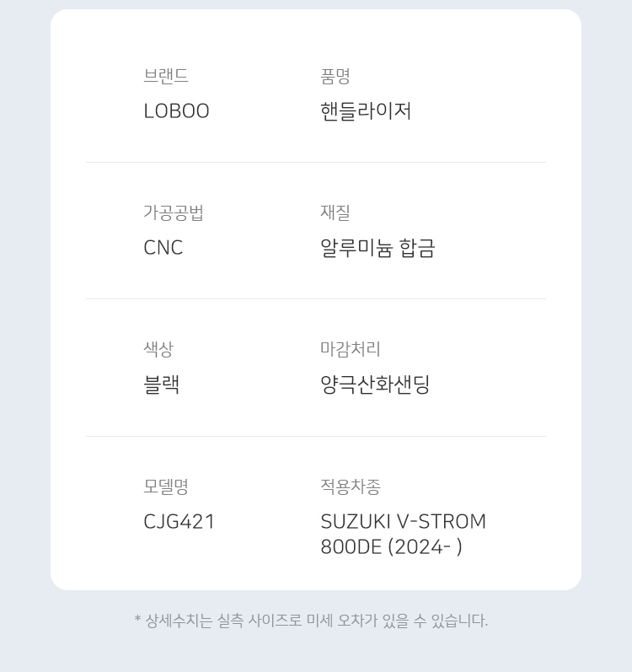
Task: Click the 마감처리 label
Action: point(351,349)
